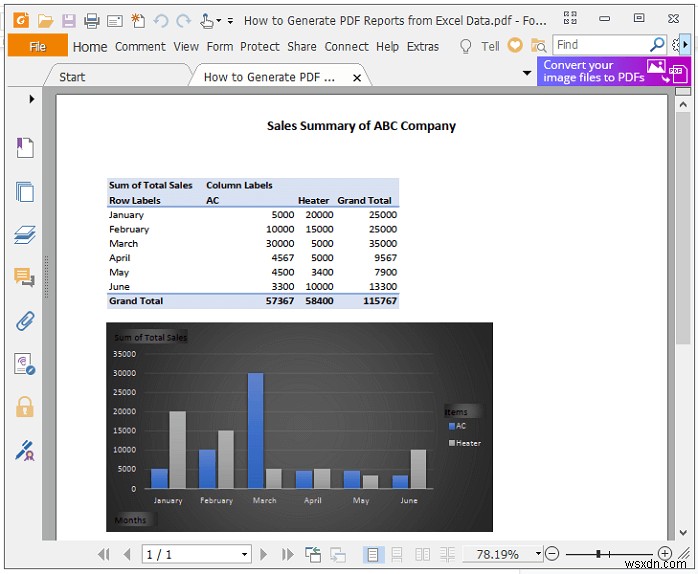
Task: Open a file with the folder icon
Action: pyautogui.click(x=45, y=20)
